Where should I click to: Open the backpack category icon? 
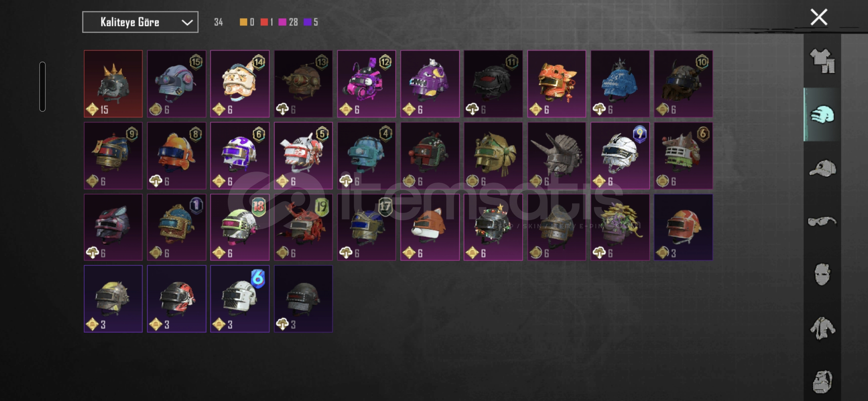coord(822,381)
